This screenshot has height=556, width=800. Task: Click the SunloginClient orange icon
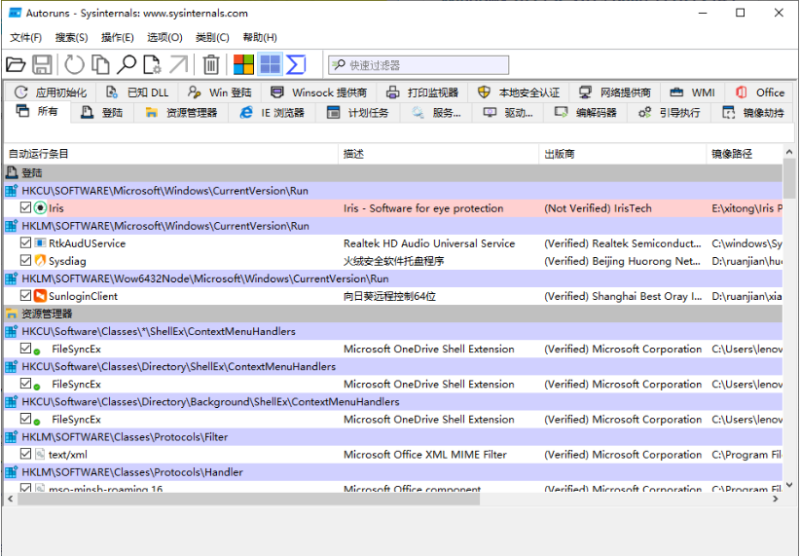click(x=40, y=296)
